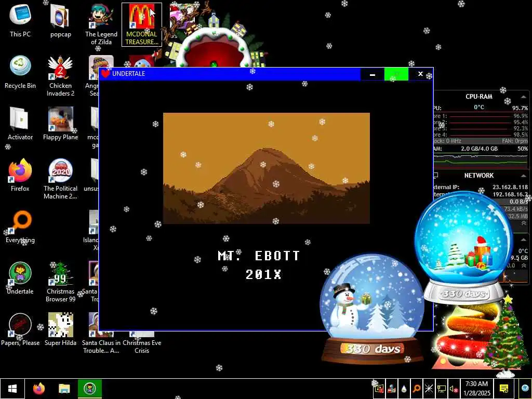Select the Undertale desktop shortcut
Image resolution: width=532 pixels, height=399 pixels.
pyautogui.click(x=20, y=278)
